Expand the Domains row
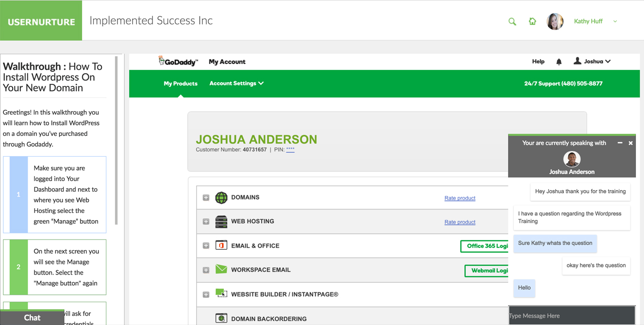644x325 pixels. pos(206,198)
